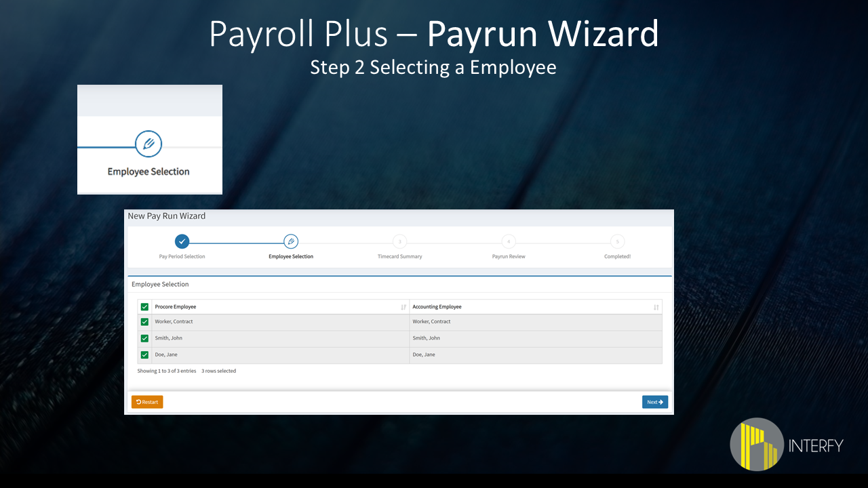Sort by Accounting Employee column arrows
This screenshot has width=868, height=488.
[656, 307]
